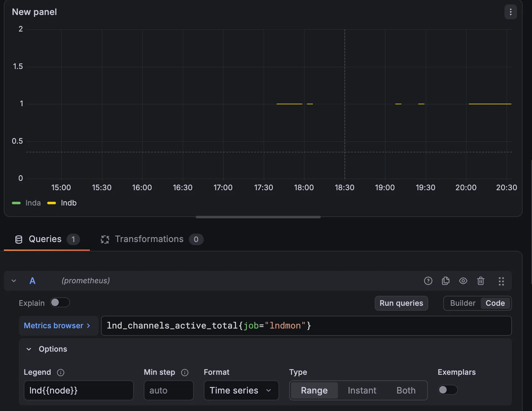Switch the editor to Builder mode
This screenshot has height=411, width=532.
tap(463, 303)
